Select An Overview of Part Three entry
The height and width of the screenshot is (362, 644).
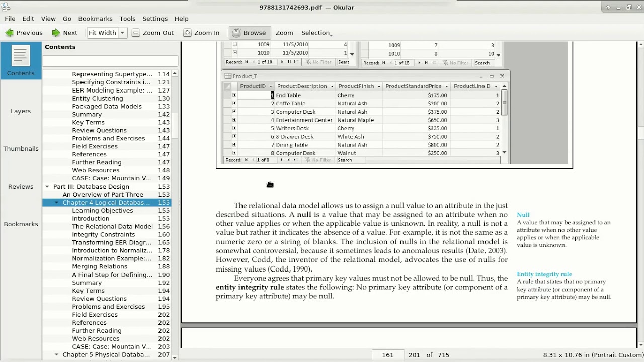(103, 195)
